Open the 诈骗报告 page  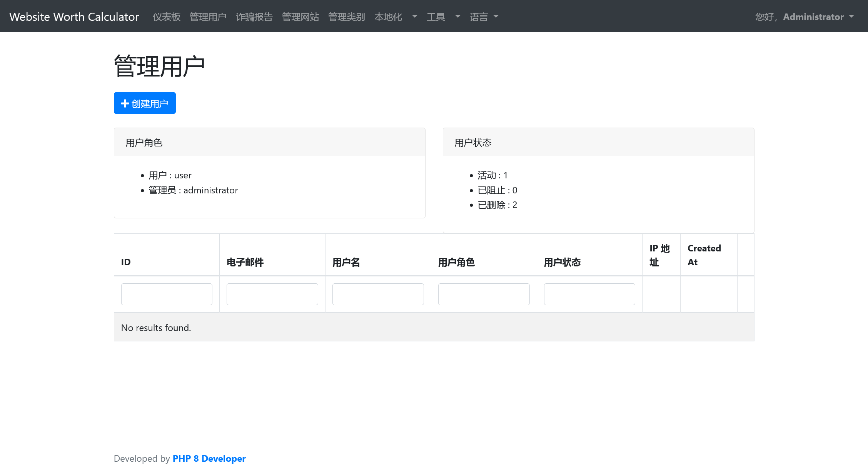point(254,17)
